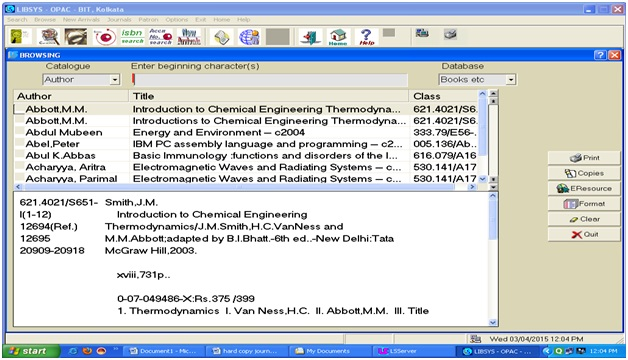The width and height of the screenshot is (628, 360).
Task: Click the beginning characters input field
Action: (x=269, y=80)
